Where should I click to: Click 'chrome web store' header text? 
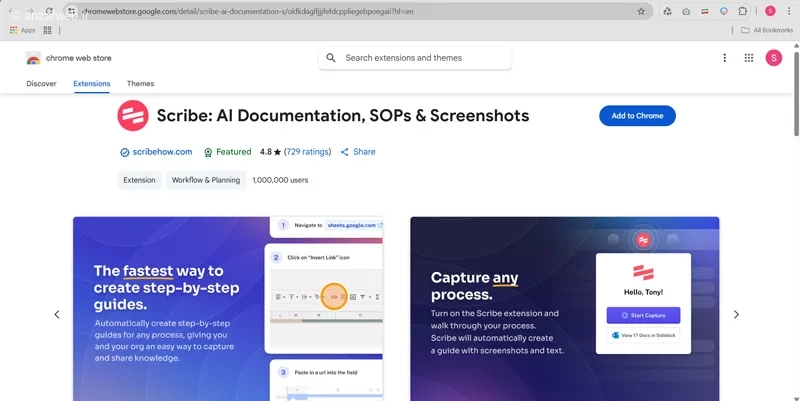(x=79, y=58)
